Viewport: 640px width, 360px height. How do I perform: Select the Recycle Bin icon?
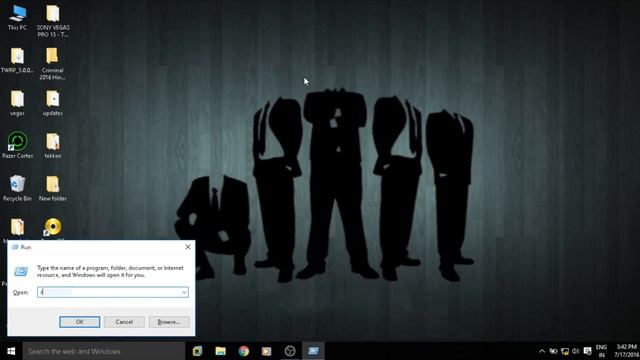pos(17,188)
